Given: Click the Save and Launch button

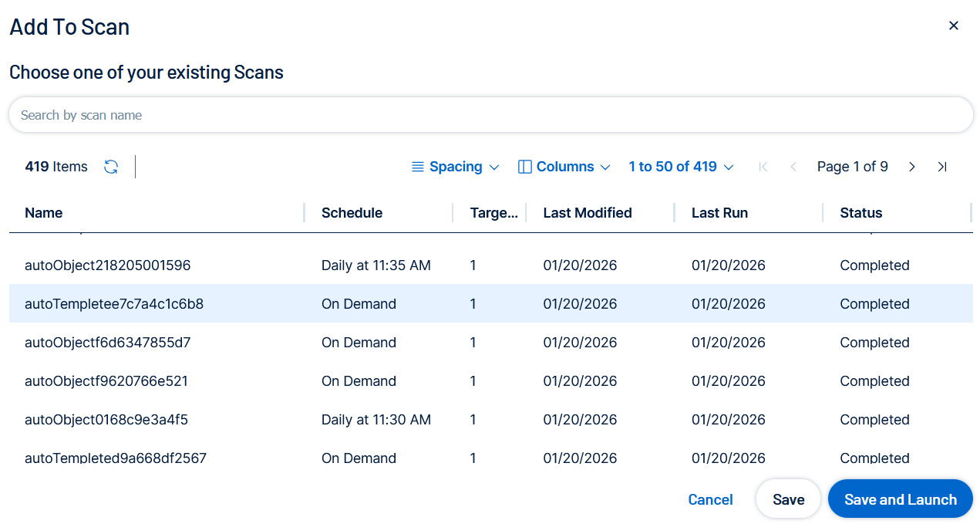Looking at the screenshot, I should coord(900,499).
